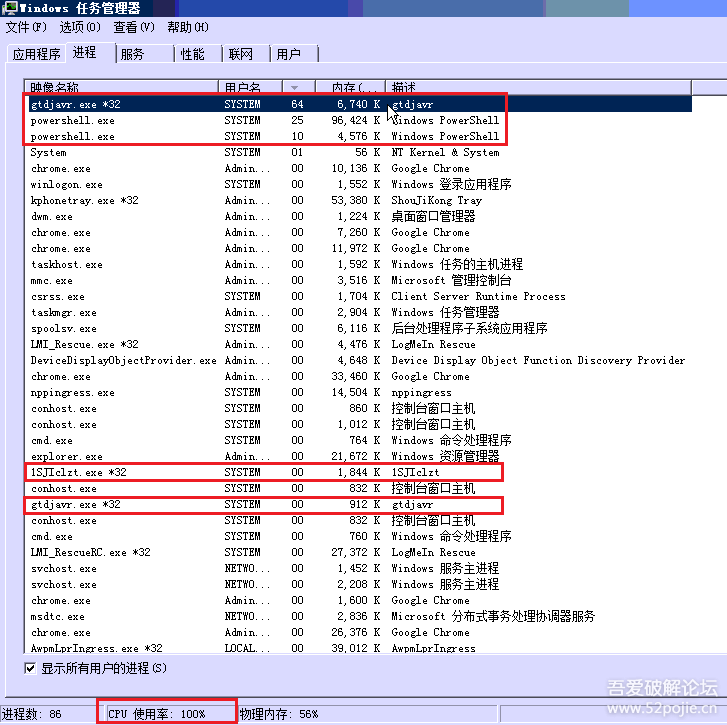This screenshot has height=725, width=727.
Task: Click the CPU 使用率: 100% status entry
Action: tap(156, 714)
